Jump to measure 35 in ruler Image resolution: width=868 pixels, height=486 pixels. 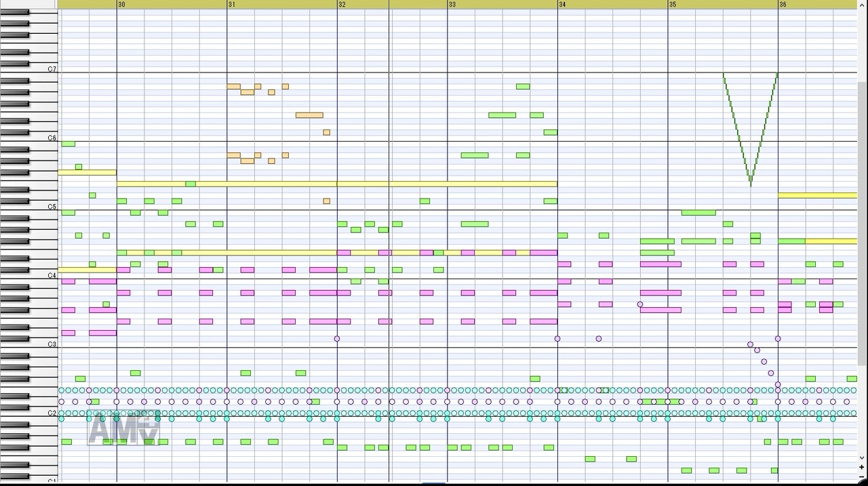pyautogui.click(x=673, y=4)
